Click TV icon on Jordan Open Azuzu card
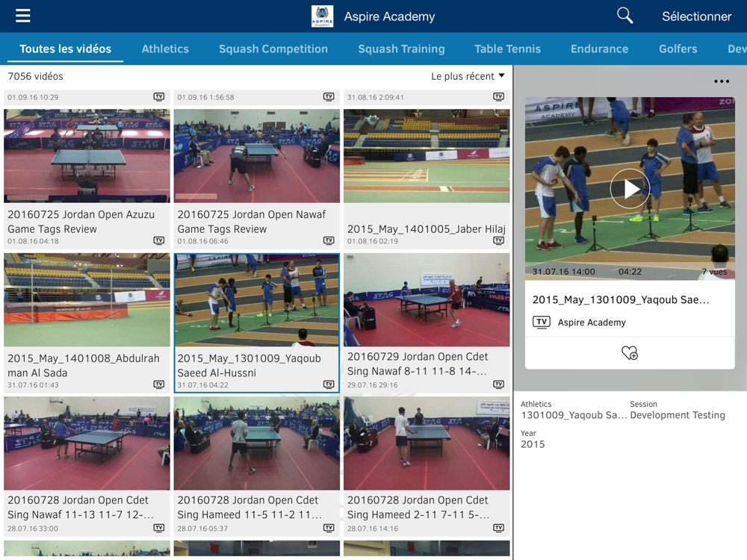 (x=158, y=240)
